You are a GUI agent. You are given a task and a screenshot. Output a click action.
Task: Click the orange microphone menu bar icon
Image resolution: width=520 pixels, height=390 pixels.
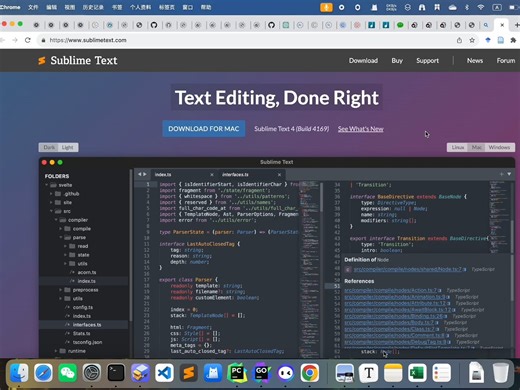pyautogui.click(x=326, y=7)
